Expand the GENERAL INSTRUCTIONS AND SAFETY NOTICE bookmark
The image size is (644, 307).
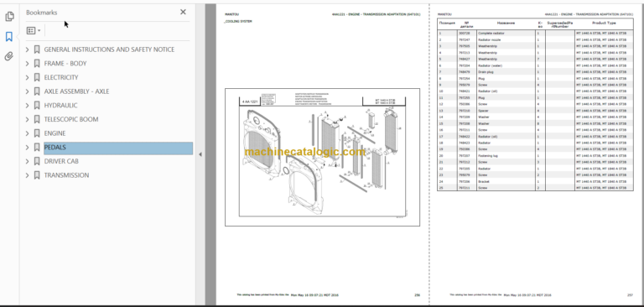[x=28, y=49]
